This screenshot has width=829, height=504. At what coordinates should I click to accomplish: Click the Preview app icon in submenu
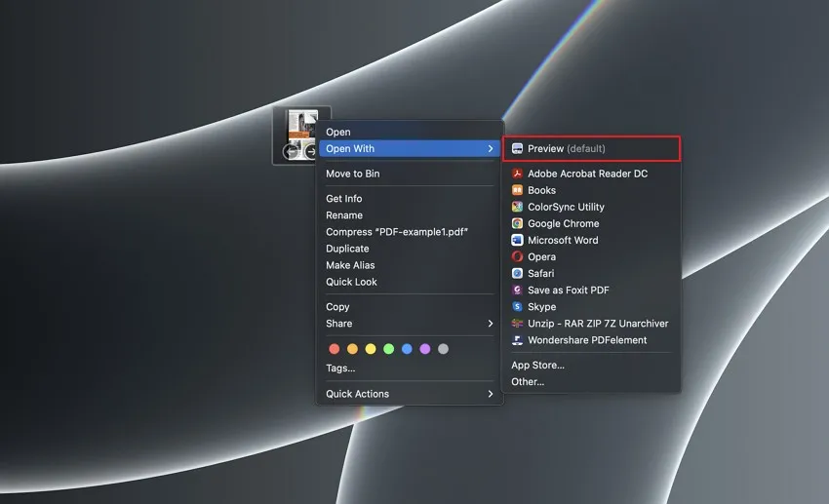tap(517, 148)
